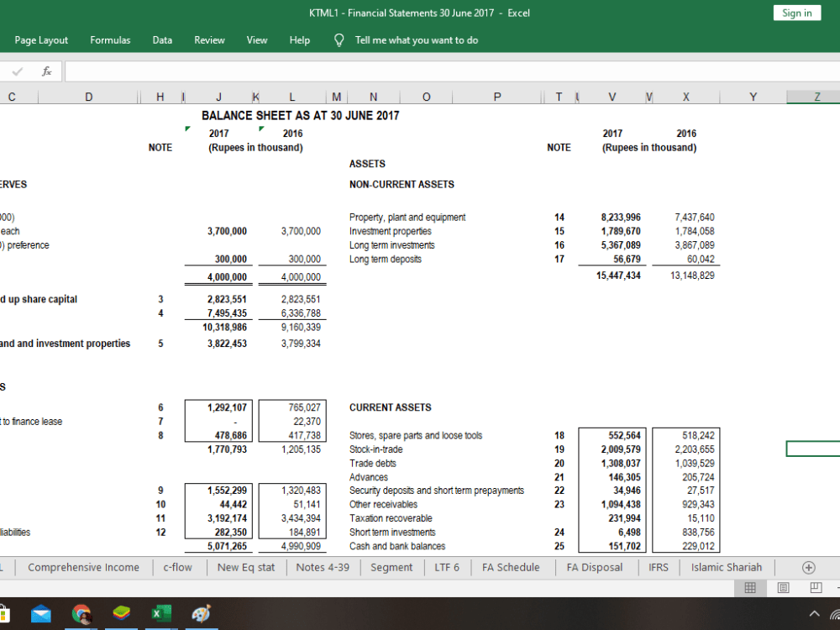
Task: Select cell value 838,756
Action: tap(699, 532)
